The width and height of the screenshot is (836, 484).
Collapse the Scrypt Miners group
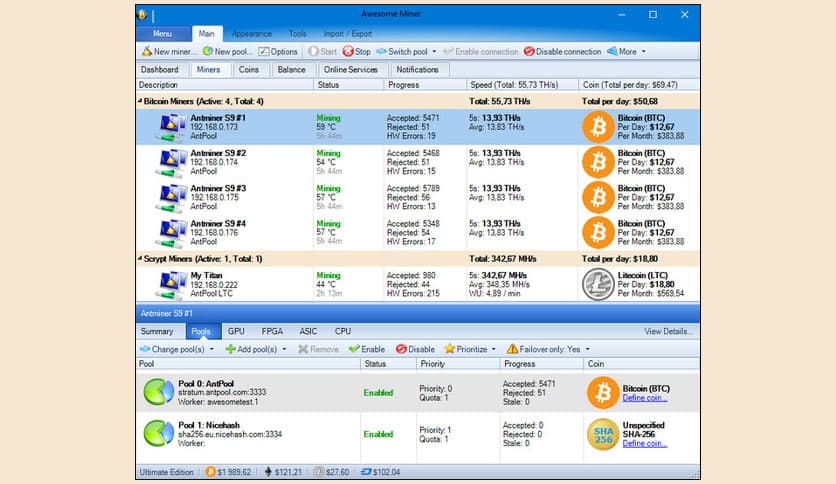click(x=140, y=259)
